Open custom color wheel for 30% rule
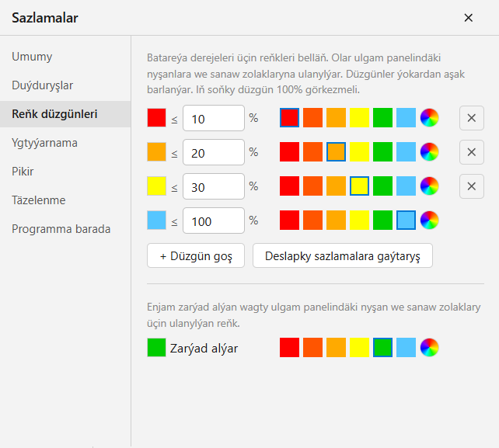The height and width of the screenshot is (448, 499). pyautogui.click(x=429, y=186)
